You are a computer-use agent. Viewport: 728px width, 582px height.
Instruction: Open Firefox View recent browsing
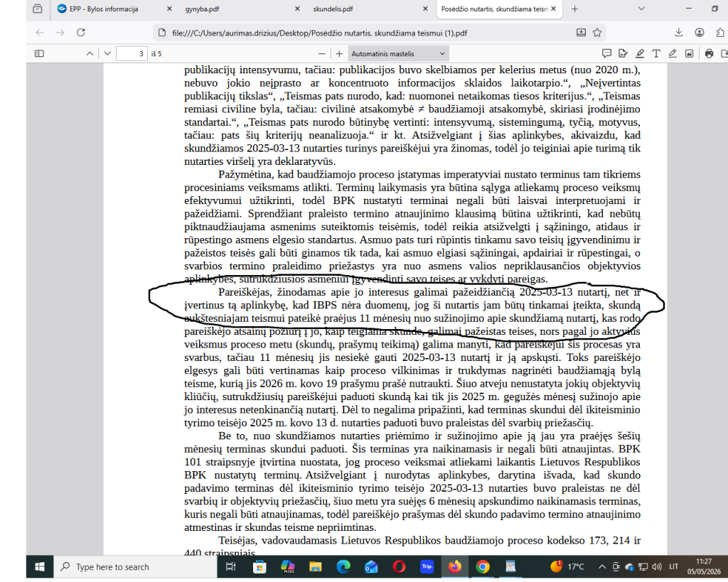pos(38,9)
